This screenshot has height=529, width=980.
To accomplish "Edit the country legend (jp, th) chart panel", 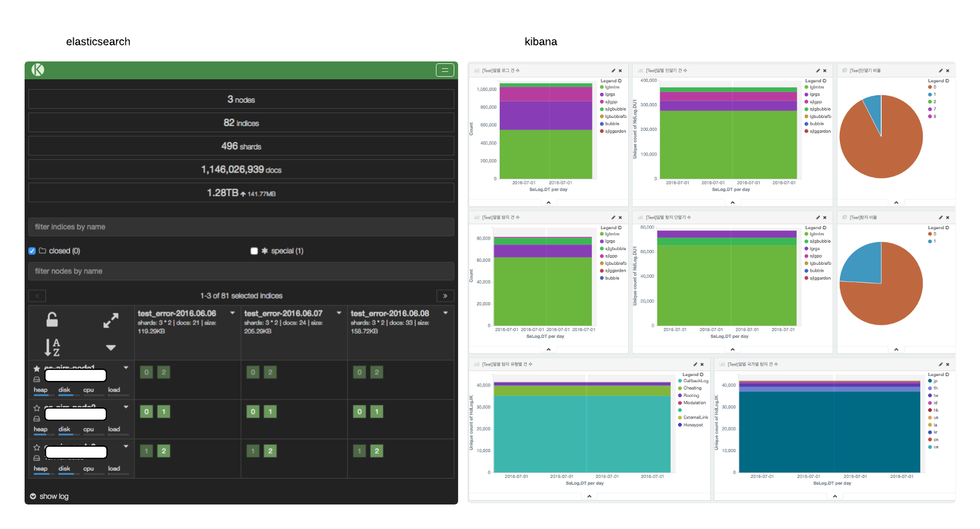I will (x=941, y=364).
